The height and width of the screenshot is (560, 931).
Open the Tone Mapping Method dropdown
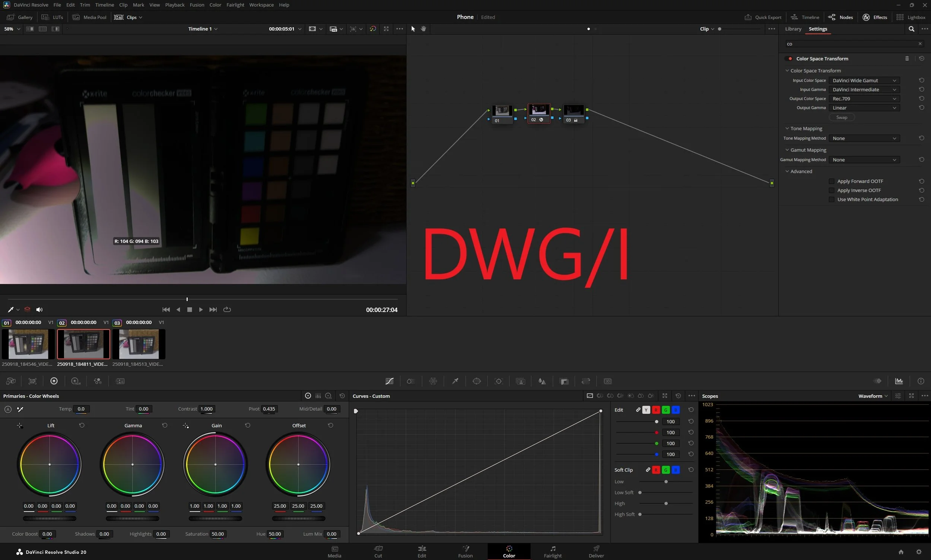point(864,138)
